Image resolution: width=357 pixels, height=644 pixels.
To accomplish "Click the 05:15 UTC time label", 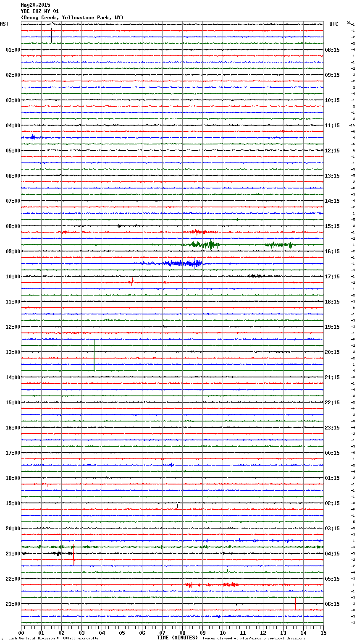I will 332,579.
